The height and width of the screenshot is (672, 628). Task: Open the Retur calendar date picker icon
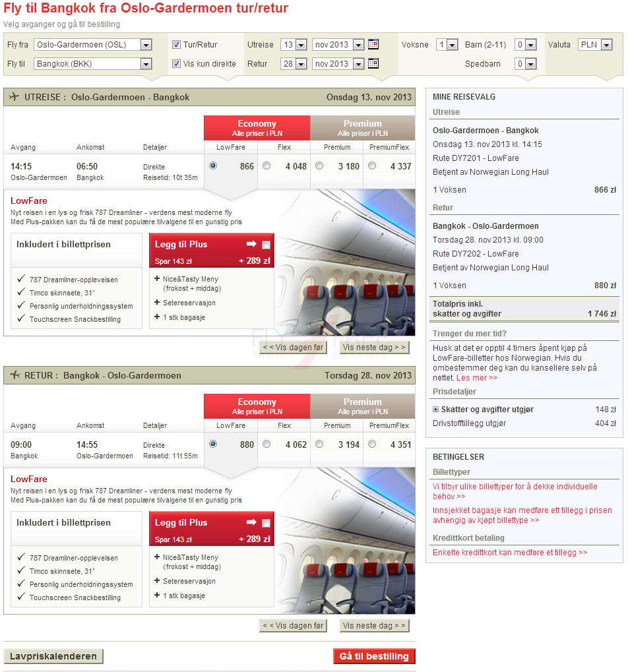point(373,63)
